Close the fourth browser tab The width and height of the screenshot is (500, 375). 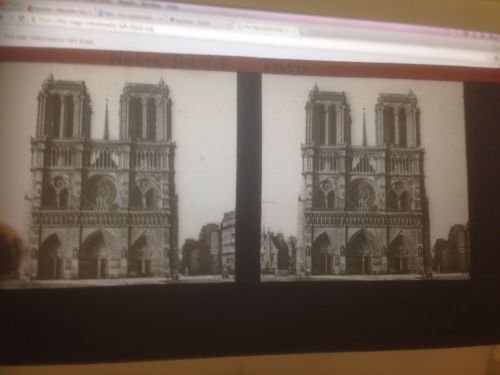(294, 30)
